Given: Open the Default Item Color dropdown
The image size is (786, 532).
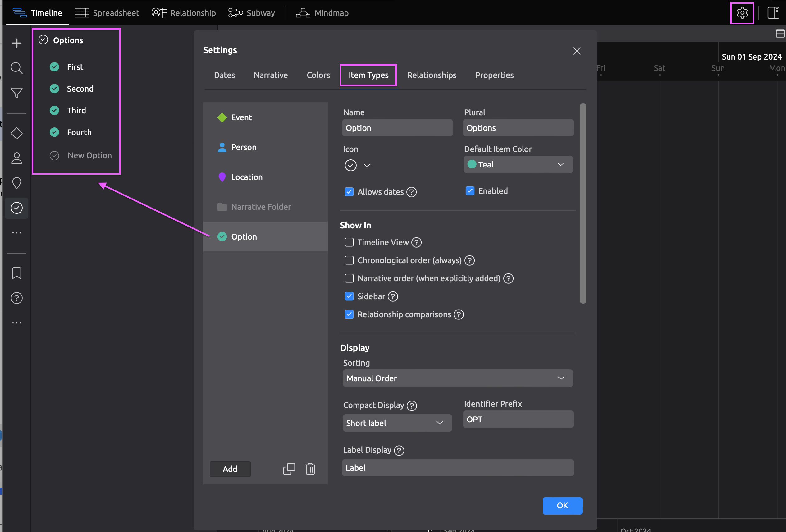Looking at the screenshot, I should point(561,164).
